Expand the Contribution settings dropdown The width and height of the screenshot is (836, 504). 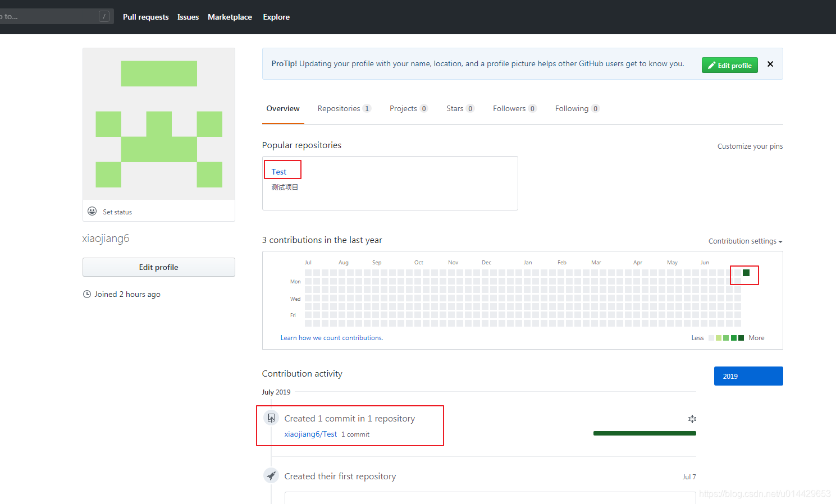745,241
